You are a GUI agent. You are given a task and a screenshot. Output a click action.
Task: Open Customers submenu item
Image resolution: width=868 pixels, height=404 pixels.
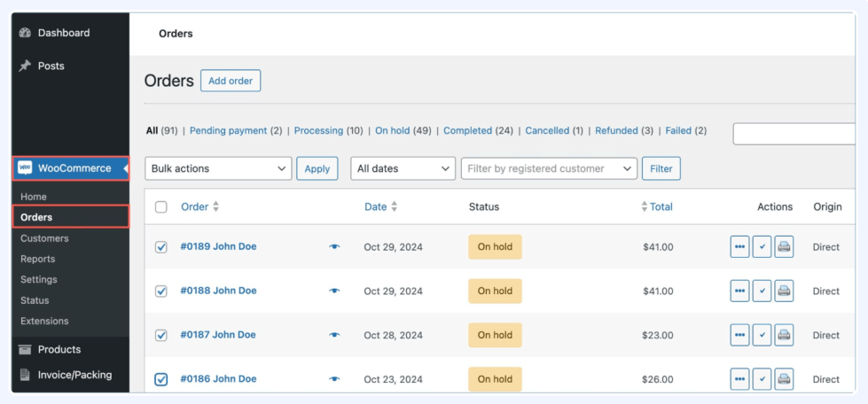[x=45, y=238]
